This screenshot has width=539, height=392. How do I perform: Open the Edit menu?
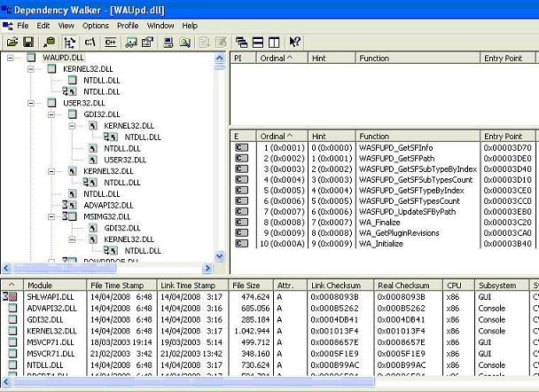43,26
